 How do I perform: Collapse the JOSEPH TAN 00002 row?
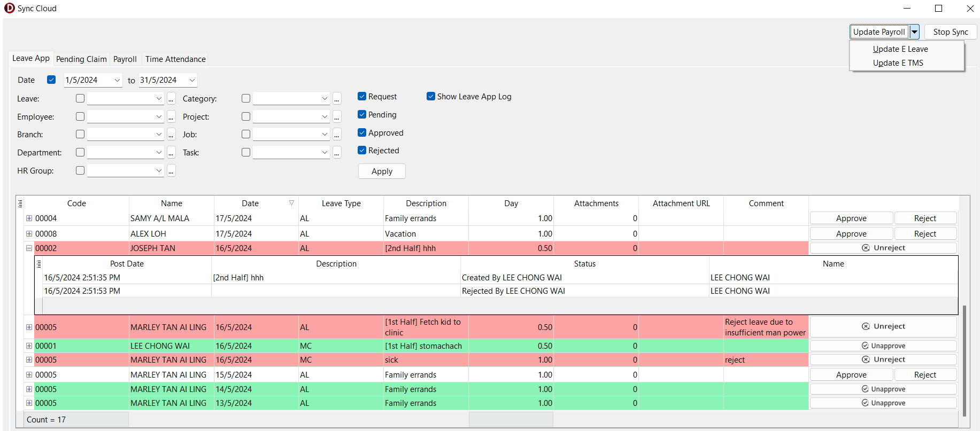[x=29, y=248]
